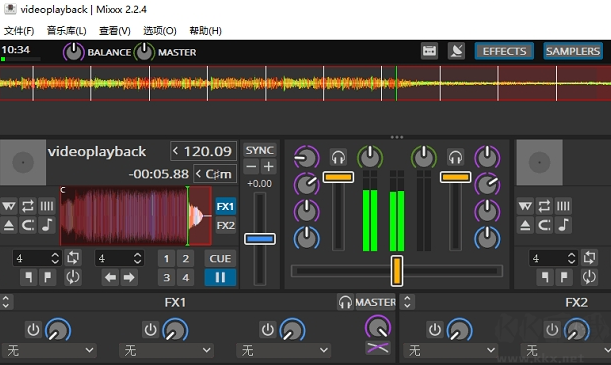Open the 选项(O) menu
This screenshot has width=611, height=365.
tap(160, 30)
